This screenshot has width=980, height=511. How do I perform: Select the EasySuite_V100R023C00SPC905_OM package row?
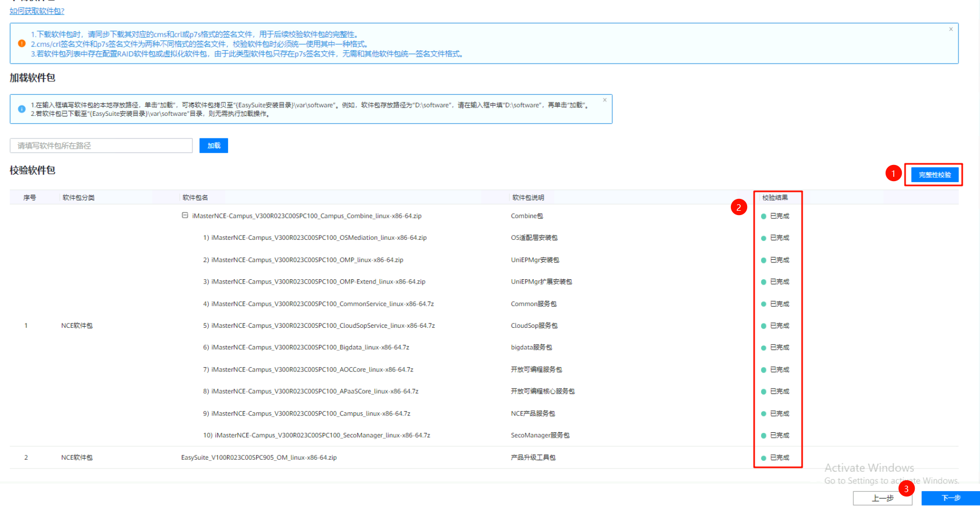point(259,458)
